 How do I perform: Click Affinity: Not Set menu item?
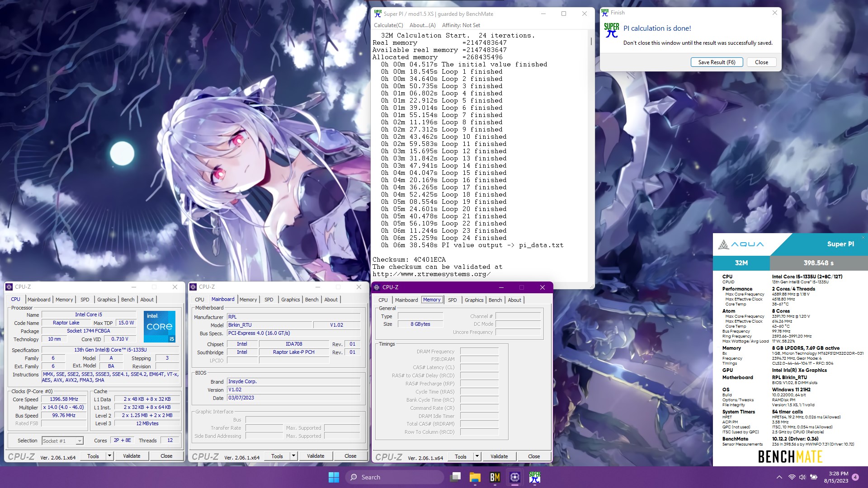tap(461, 25)
